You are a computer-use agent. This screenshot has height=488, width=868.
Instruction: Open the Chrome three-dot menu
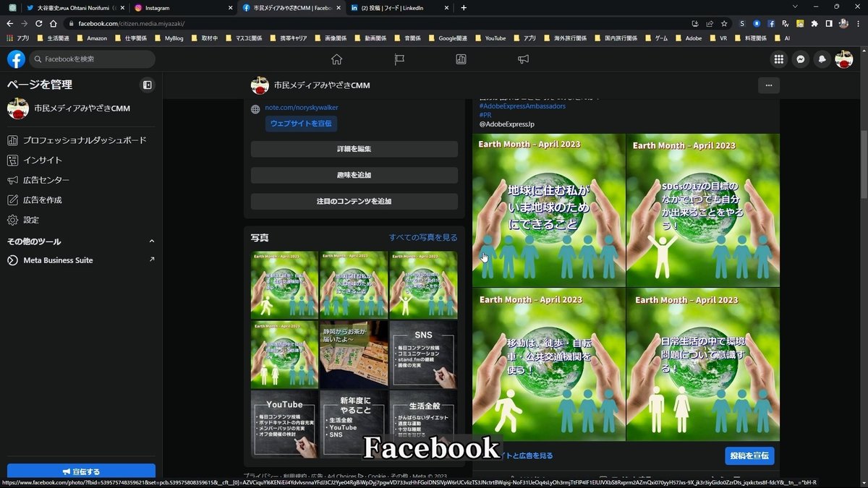(858, 23)
